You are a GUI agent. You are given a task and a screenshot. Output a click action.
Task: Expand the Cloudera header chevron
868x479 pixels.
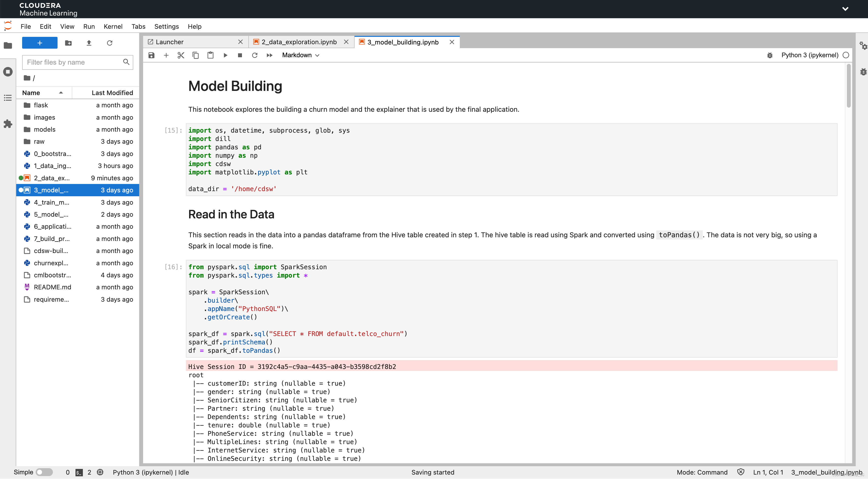pos(845,9)
